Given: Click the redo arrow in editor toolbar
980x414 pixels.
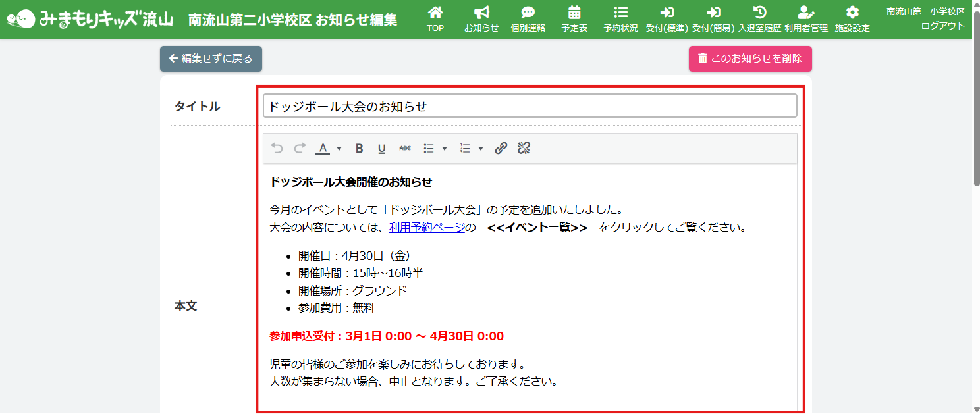Looking at the screenshot, I should coord(300,149).
